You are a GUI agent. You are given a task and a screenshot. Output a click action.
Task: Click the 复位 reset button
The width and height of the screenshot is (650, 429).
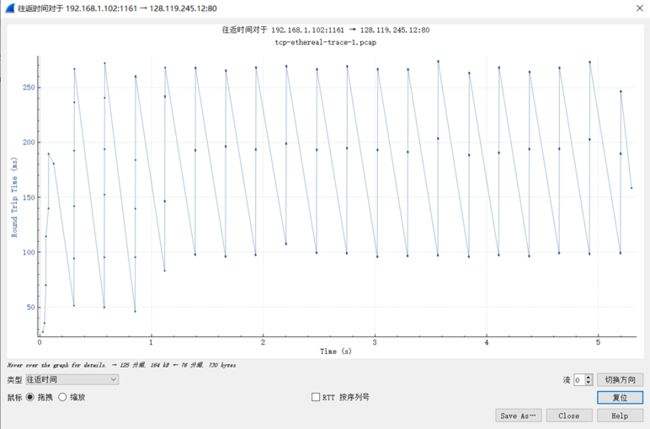click(x=620, y=397)
